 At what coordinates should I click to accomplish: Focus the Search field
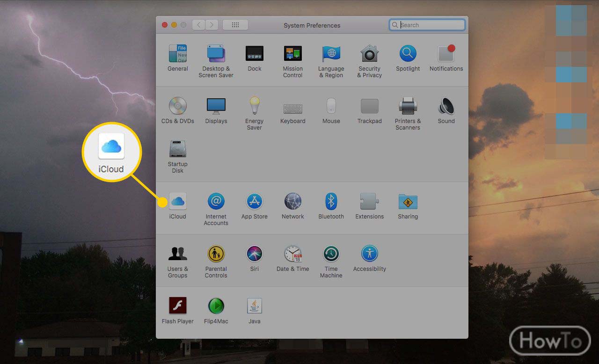point(427,25)
